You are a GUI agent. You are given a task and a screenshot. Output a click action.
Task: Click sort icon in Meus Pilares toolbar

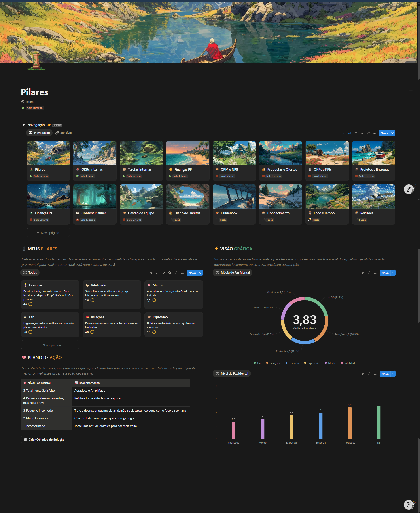pyautogui.click(x=157, y=273)
